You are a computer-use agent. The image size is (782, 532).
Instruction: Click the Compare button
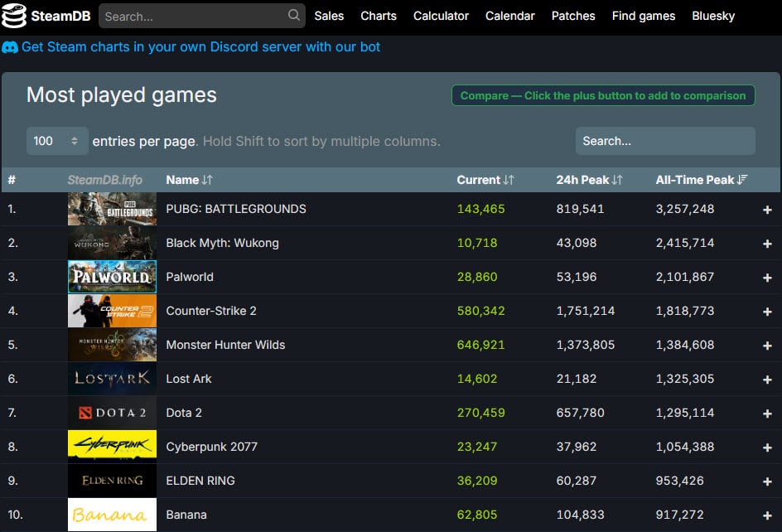(x=603, y=96)
